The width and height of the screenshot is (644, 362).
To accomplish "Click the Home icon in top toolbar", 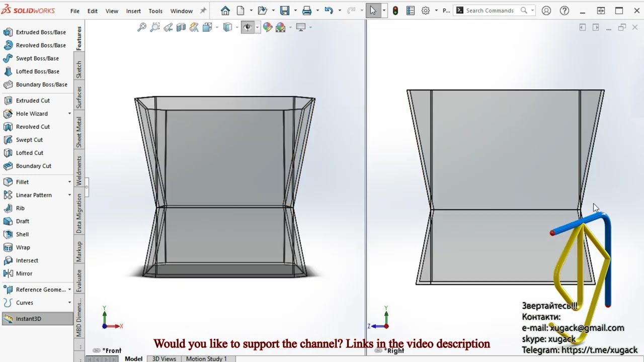I will 225,11.
